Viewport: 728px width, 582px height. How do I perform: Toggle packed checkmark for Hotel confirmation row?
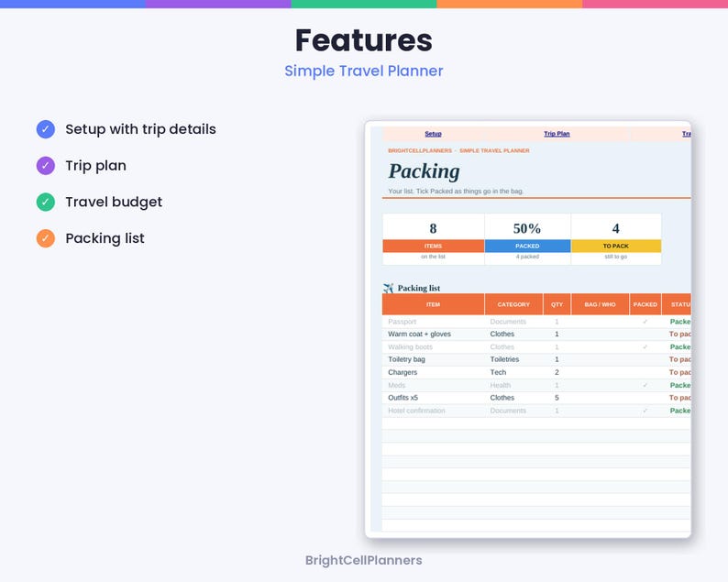tap(645, 411)
